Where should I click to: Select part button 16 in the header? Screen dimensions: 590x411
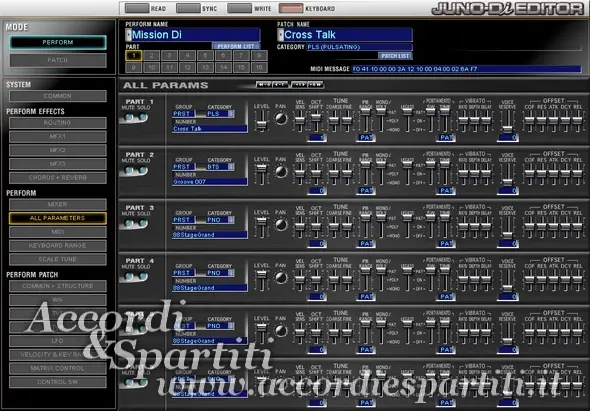point(259,67)
